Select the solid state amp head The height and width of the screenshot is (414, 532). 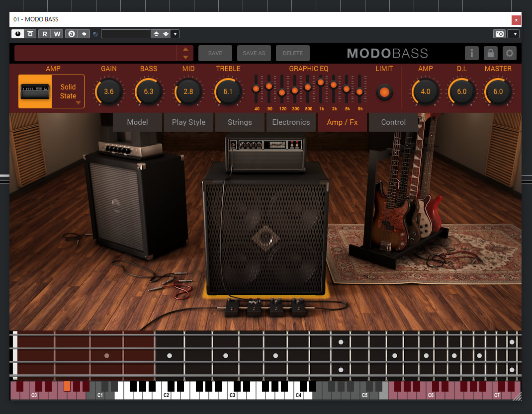pyautogui.click(x=266, y=153)
